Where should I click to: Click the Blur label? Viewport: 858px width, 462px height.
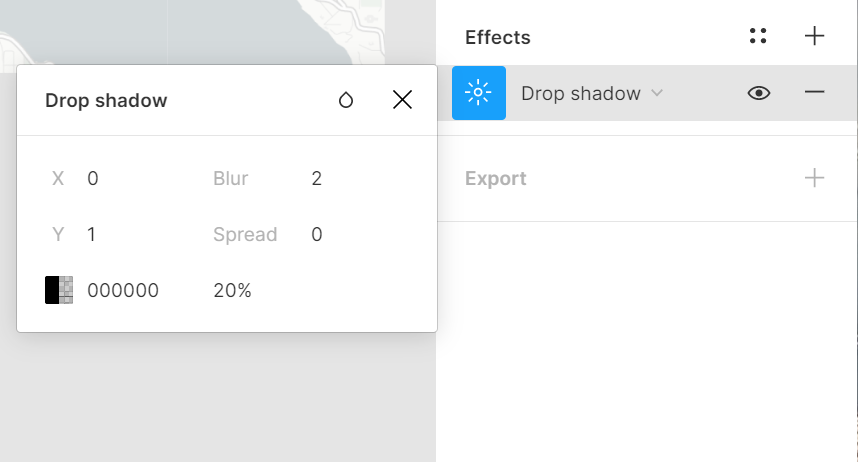click(231, 179)
